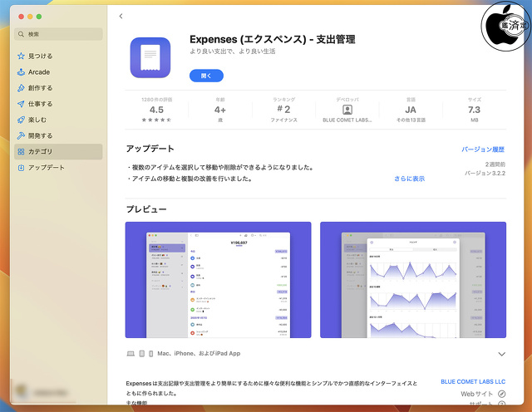Click the grid icon beside カテゴリ
Image resolution: width=532 pixels, height=412 pixels.
[21, 151]
